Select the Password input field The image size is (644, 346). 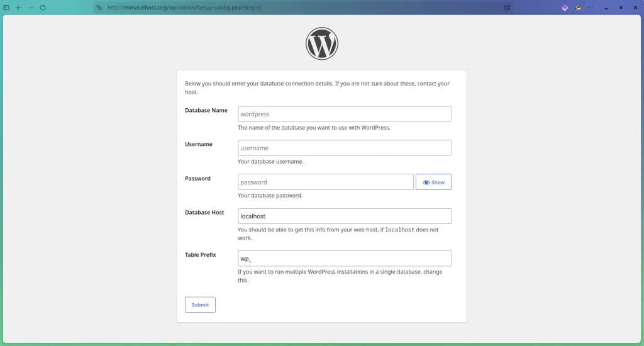coord(325,182)
